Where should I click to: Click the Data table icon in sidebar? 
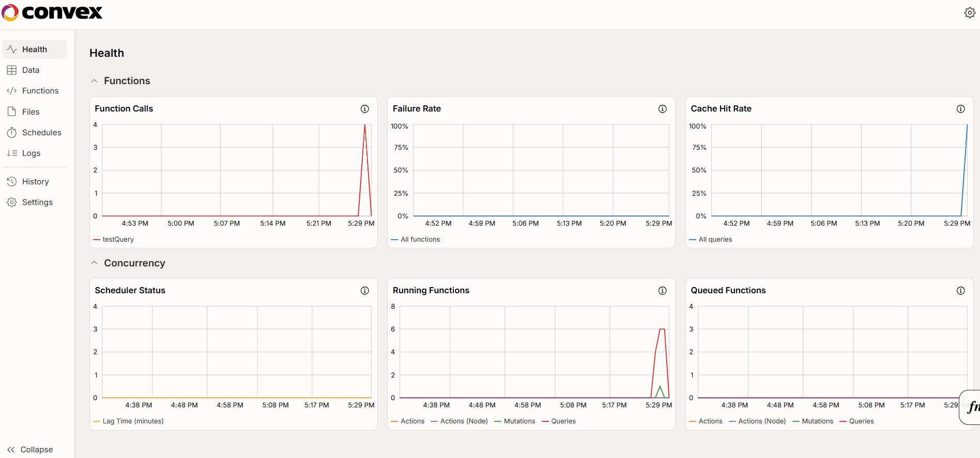[12, 70]
